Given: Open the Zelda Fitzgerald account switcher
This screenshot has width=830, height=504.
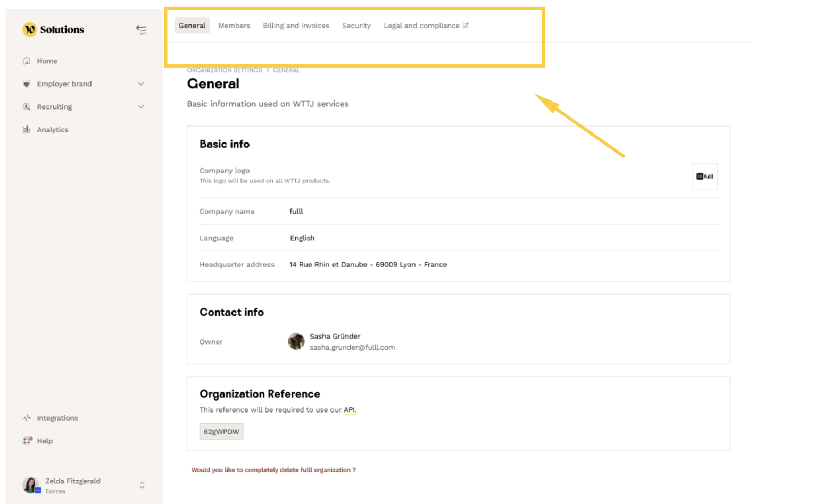Looking at the screenshot, I should 142,485.
